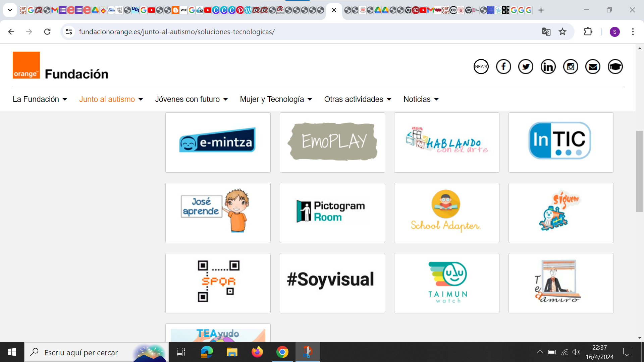Bookmark this page with star icon
The image size is (644, 362).
[562, 32]
